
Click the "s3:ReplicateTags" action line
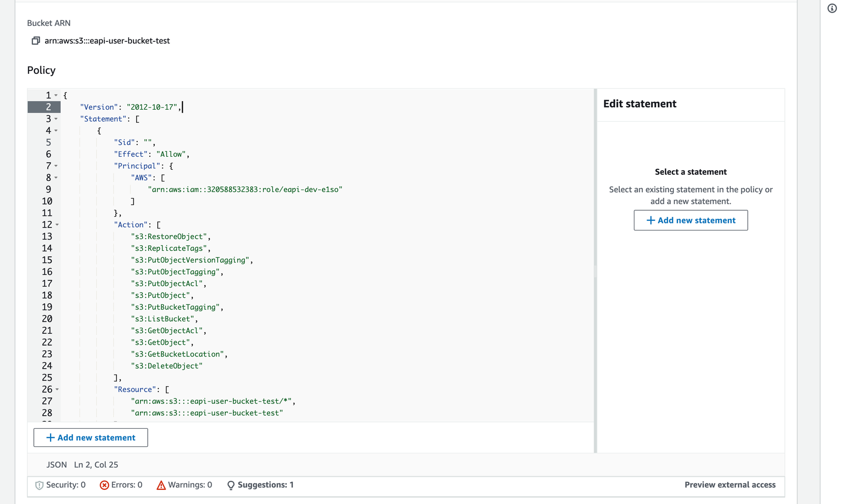pos(171,248)
